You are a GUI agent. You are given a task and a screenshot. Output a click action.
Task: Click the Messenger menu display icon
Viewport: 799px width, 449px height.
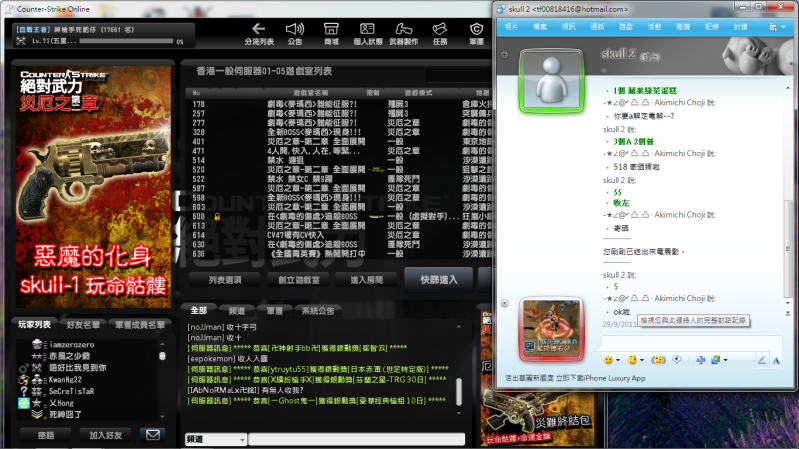pyautogui.click(x=774, y=28)
